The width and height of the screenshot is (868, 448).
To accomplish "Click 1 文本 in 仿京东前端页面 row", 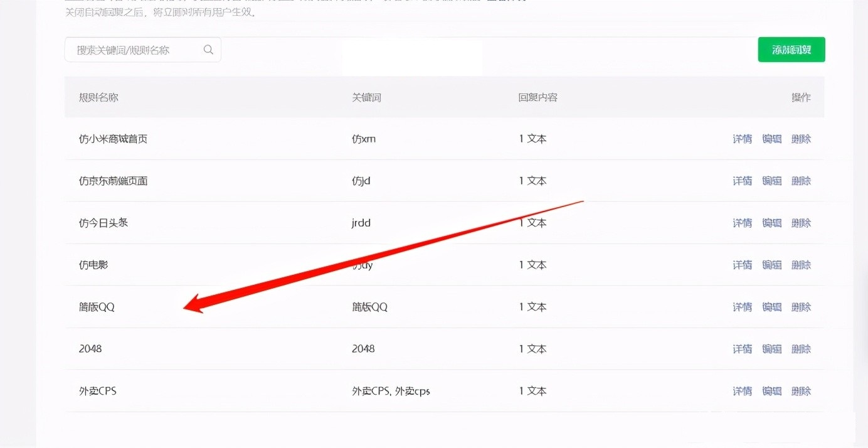I will [x=533, y=181].
